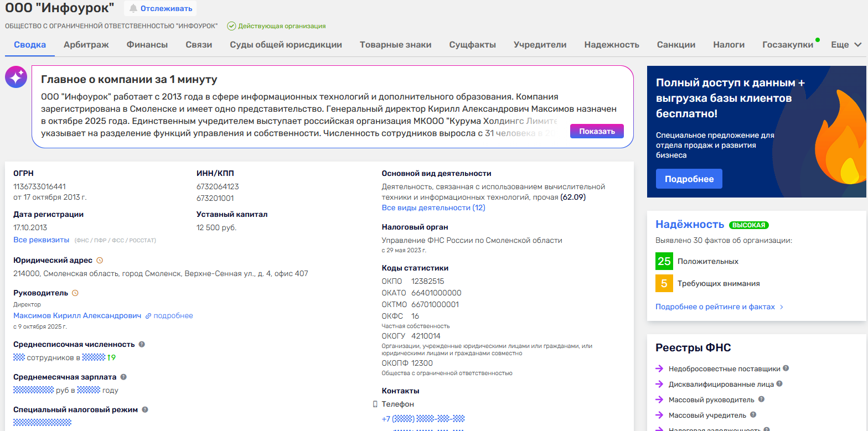Click the help icon next to Специальный налоговый режим
This screenshot has width=868, height=431.
(145, 409)
